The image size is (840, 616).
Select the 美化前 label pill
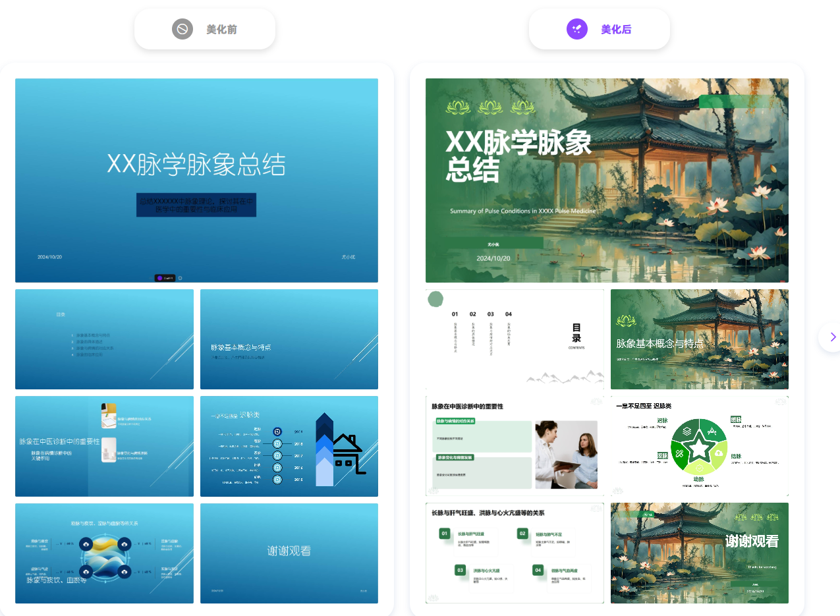(x=205, y=29)
